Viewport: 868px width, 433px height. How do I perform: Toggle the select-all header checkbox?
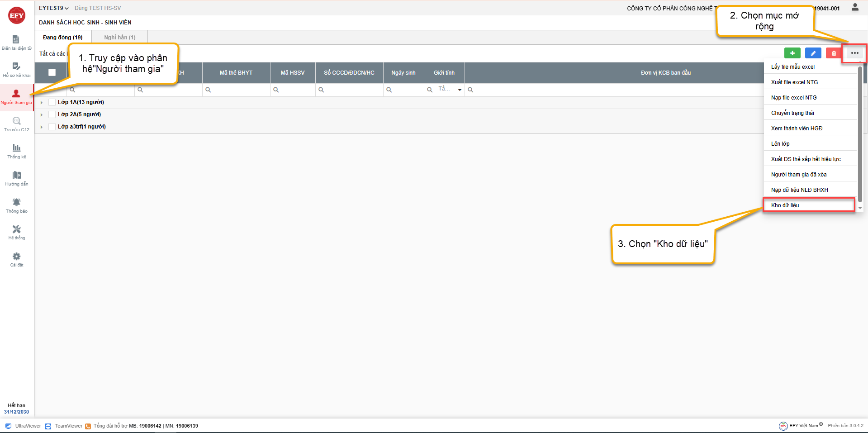point(52,72)
